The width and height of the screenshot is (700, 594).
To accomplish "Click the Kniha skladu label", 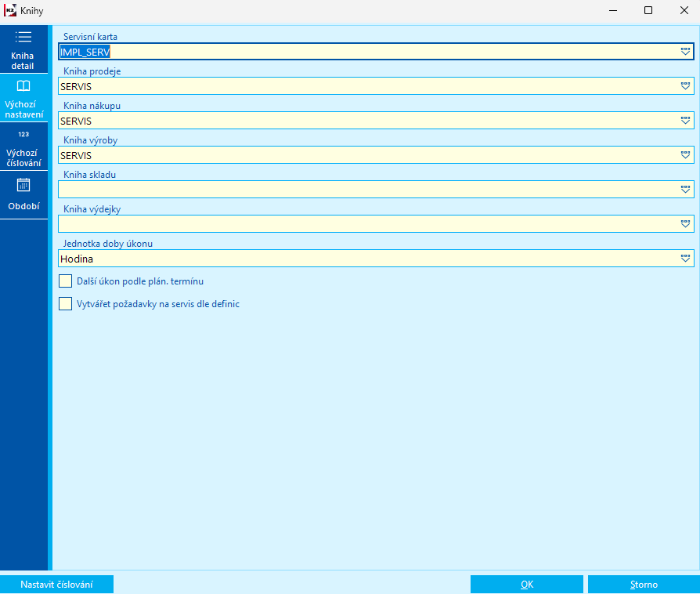I will 89,174.
